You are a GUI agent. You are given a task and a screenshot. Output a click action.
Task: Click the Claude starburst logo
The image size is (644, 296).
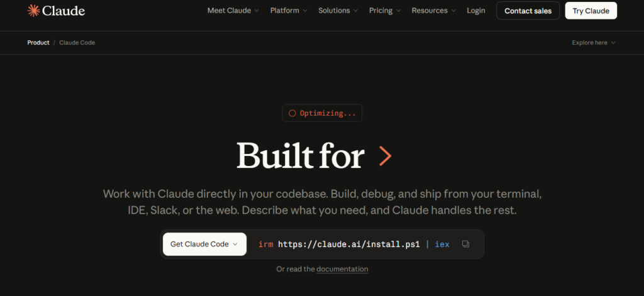tap(33, 11)
